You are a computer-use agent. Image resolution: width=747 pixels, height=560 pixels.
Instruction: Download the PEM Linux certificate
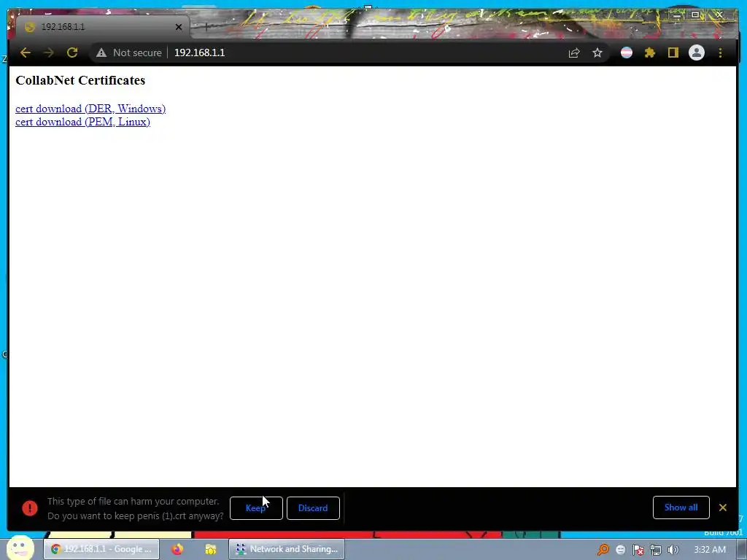pos(83,122)
